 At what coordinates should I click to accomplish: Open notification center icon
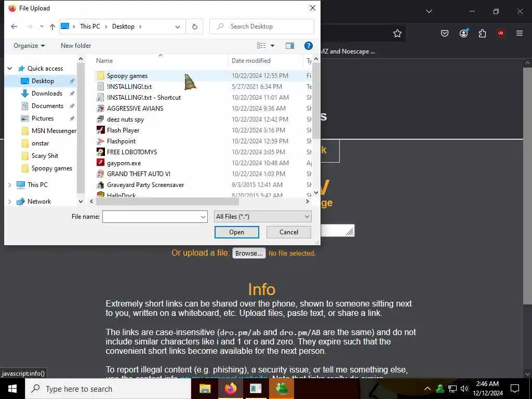pyautogui.click(x=515, y=389)
